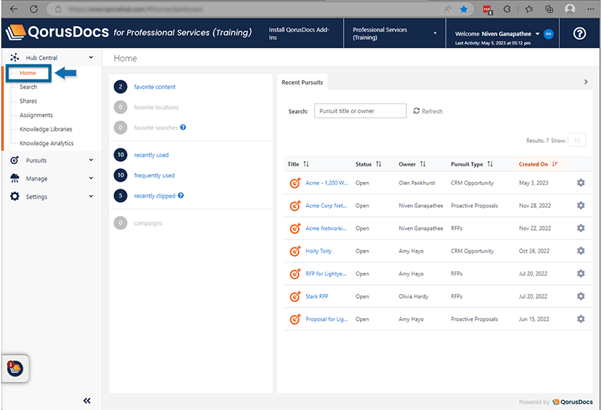Image resolution: width=602 pixels, height=410 pixels.
Task: Click Install QorusDocs Add-Ins link
Action: tap(299, 33)
